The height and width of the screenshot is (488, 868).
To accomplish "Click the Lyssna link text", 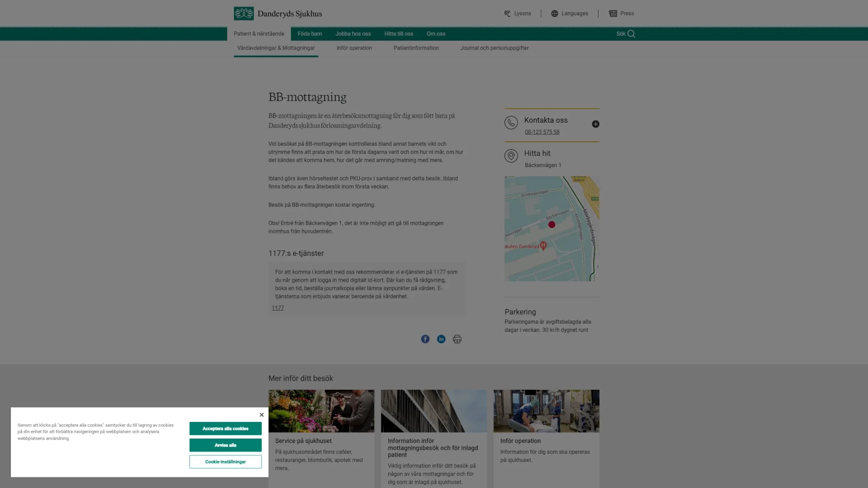I will tap(523, 14).
